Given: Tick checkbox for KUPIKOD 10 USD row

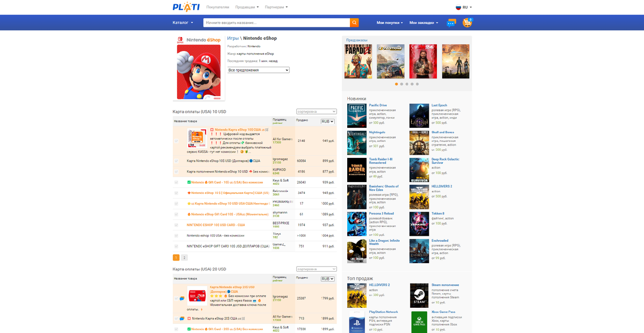Looking at the screenshot, I should (176, 171).
